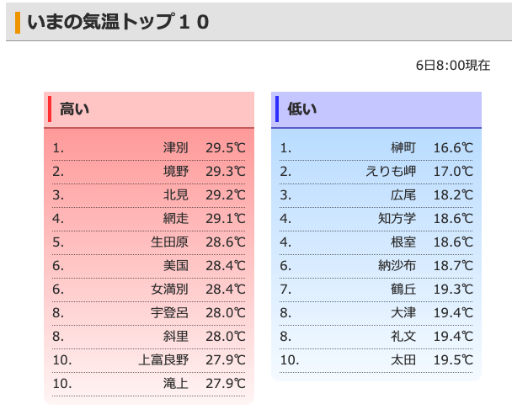Viewport: 512px width, 420px height.
Task: Select 上富良野 in the ranking
Action: coord(163,360)
